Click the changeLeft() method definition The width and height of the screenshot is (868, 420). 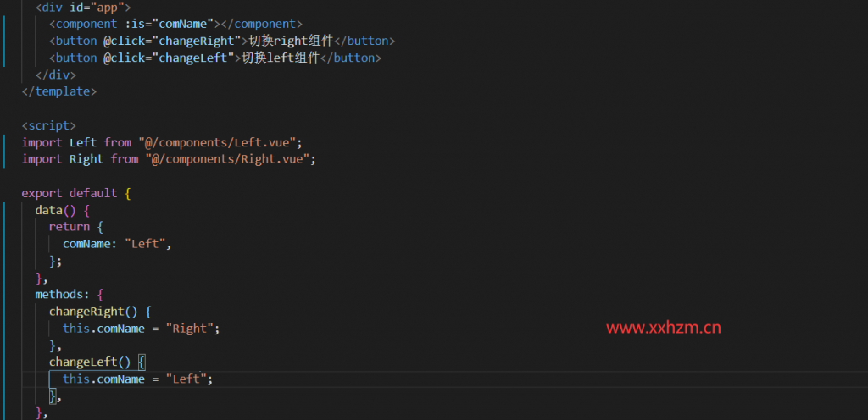[90, 362]
